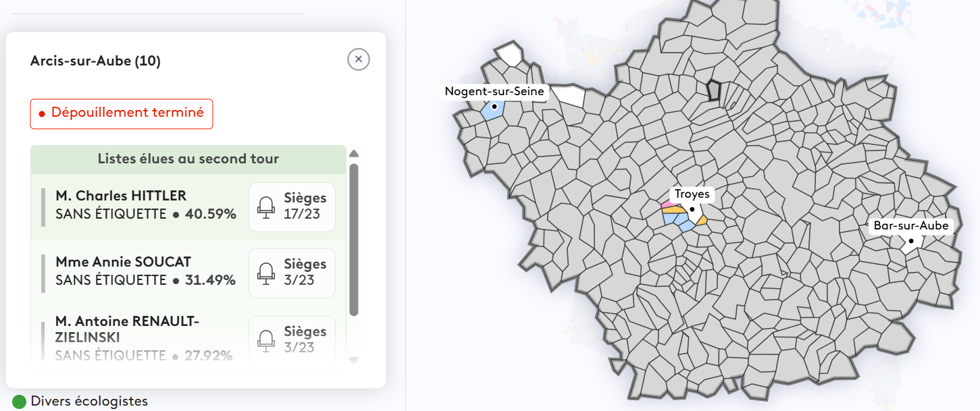The width and height of the screenshot is (980, 411).
Task: Click the Troyes map label
Action: pos(692,194)
